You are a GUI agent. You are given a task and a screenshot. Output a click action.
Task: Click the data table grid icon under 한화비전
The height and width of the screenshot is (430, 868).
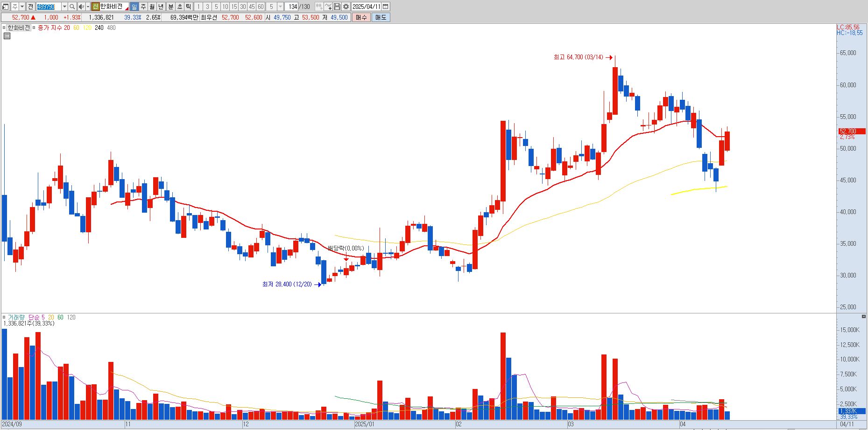pyautogui.click(x=7, y=36)
